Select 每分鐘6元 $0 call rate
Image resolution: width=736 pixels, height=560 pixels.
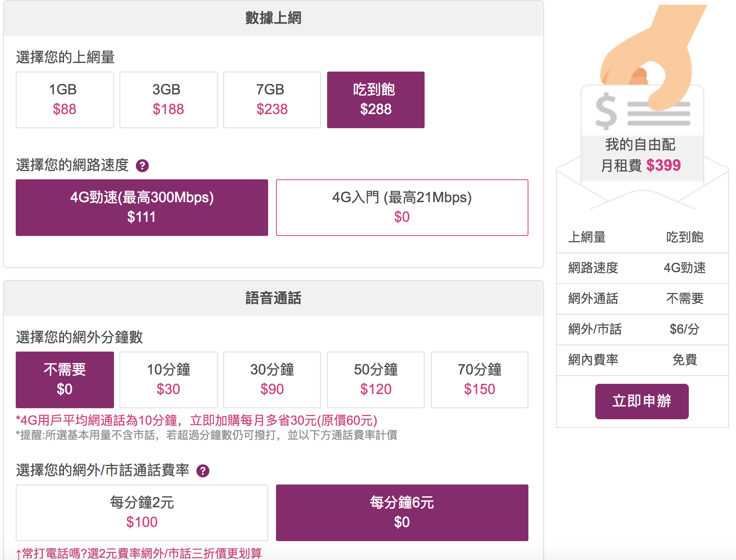click(402, 513)
